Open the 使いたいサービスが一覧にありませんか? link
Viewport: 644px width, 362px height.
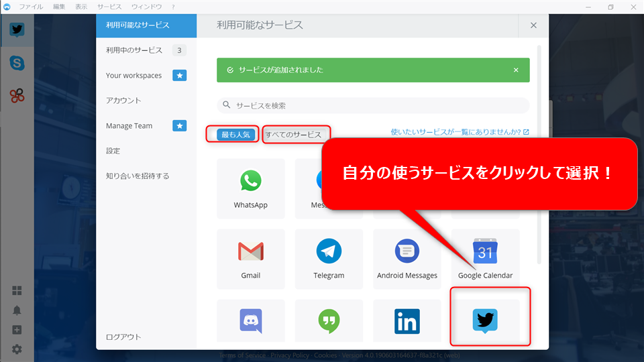coord(460,132)
